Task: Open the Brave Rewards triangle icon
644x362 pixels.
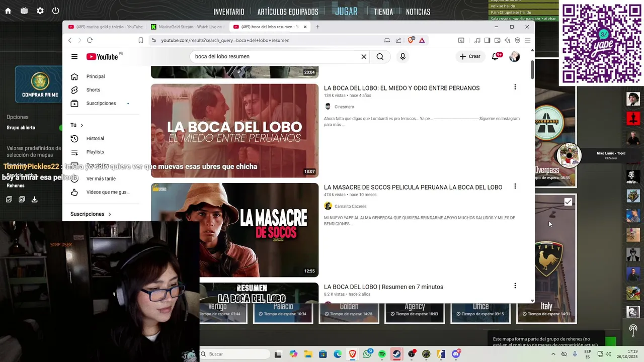Action: tap(422, 40)
